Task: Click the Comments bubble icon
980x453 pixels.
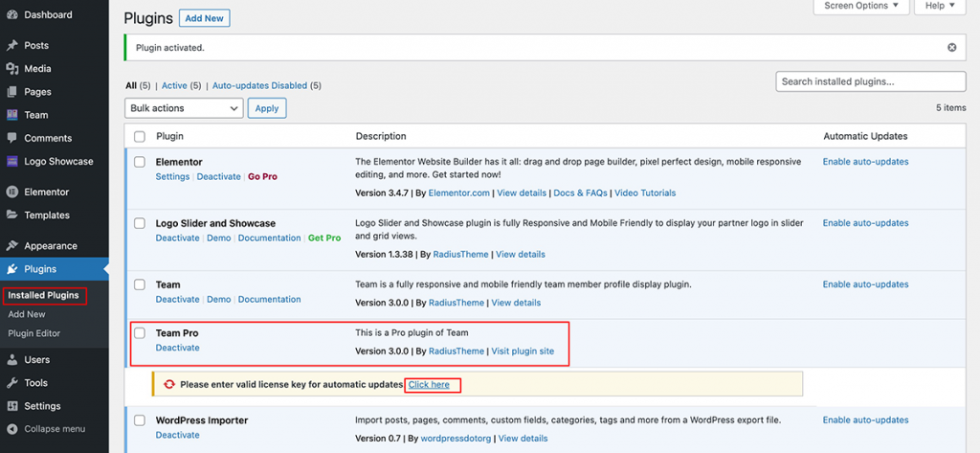Action: 11,138
